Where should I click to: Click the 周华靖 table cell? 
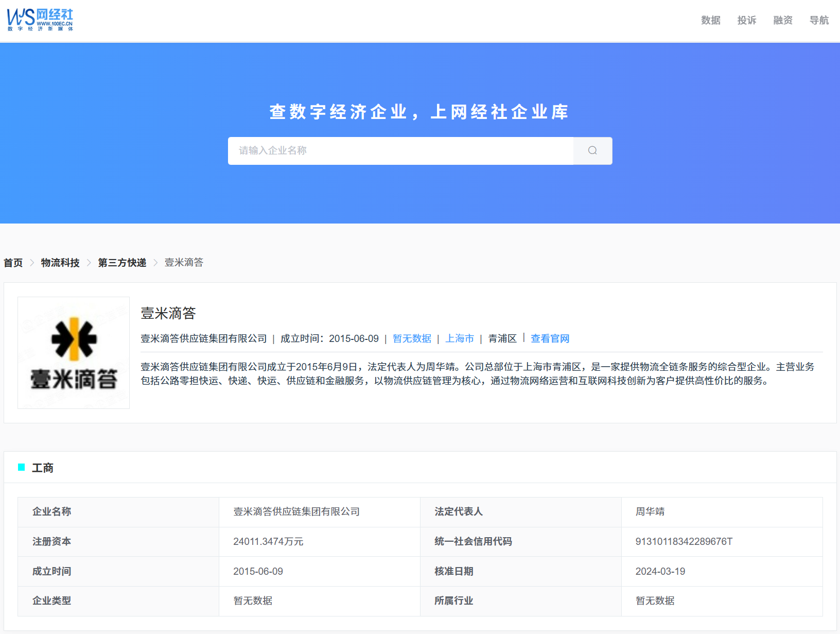point(722,512)
